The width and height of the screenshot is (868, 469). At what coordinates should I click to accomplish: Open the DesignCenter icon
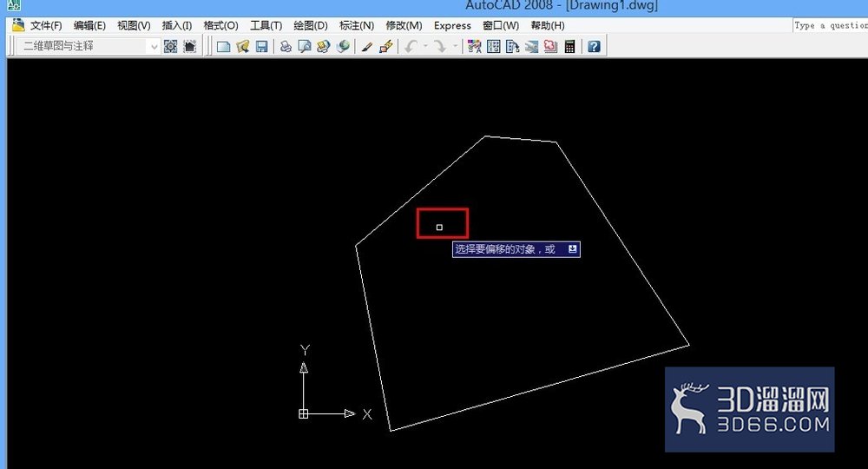(x=493, y=47)
